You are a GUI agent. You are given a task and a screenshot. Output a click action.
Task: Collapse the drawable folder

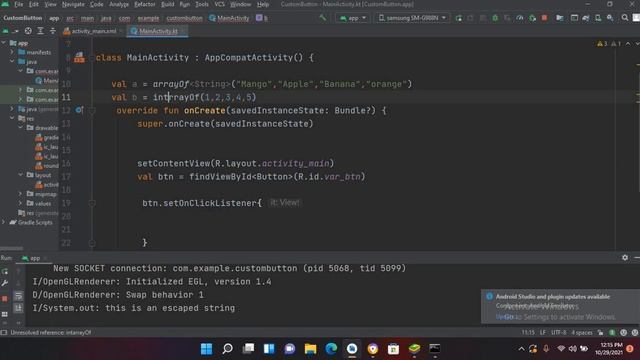(20, 128)
